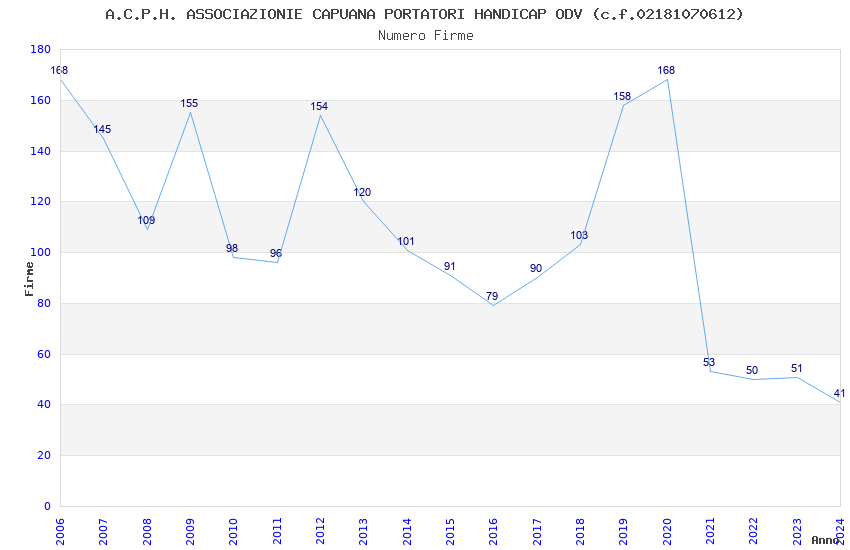The height and width of the screenshot is (550, 850).
Task: Click the 100 y-axis tick value
Action: [40, 252]
